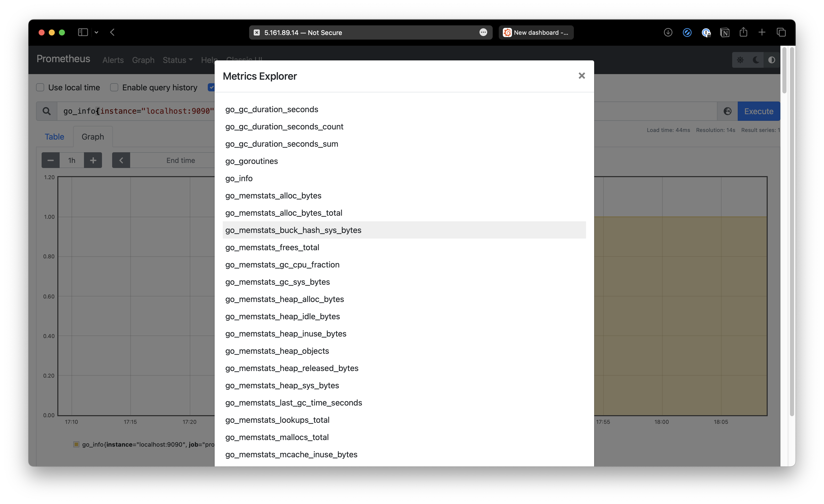The height and width of the screenshot is (504, 824).
Task: Uncheck the blue checked checkbox
Action: (212, 87)
